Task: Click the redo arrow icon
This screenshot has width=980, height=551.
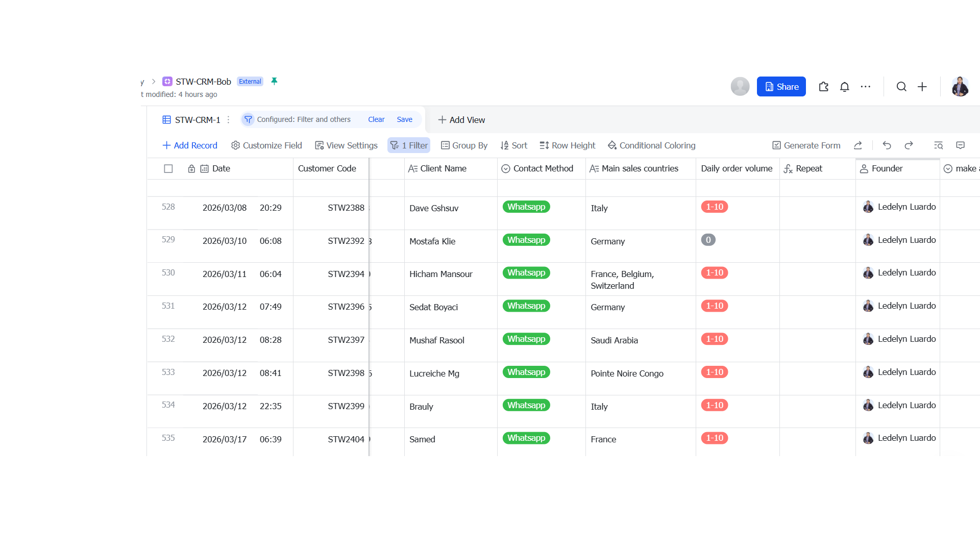Action: [909, 145]
